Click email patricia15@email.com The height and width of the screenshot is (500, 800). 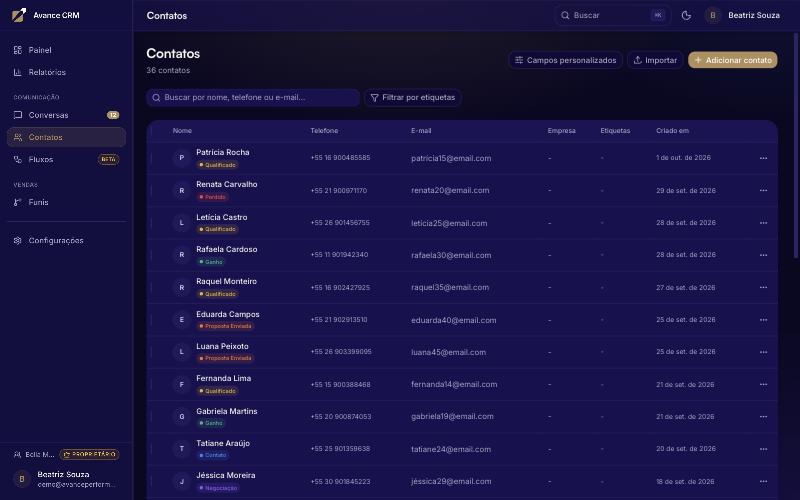pos(451,158)
